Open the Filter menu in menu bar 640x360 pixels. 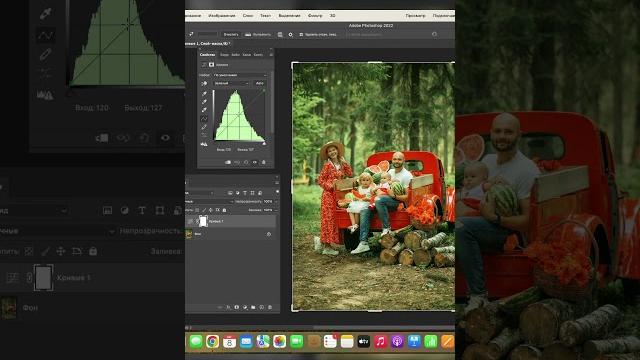[315, 16]
